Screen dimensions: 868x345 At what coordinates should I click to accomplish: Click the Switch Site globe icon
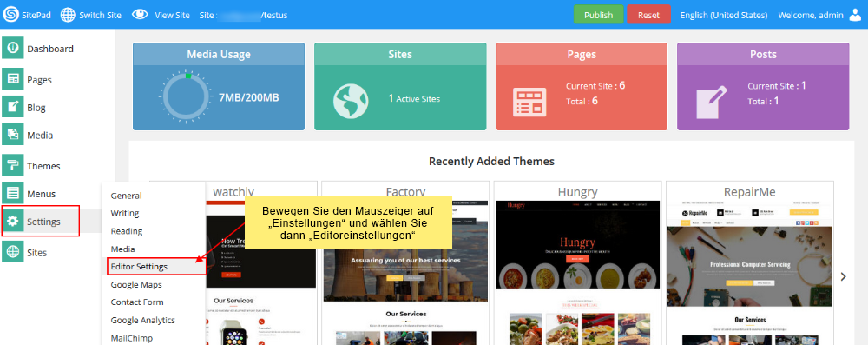point(68,15)
